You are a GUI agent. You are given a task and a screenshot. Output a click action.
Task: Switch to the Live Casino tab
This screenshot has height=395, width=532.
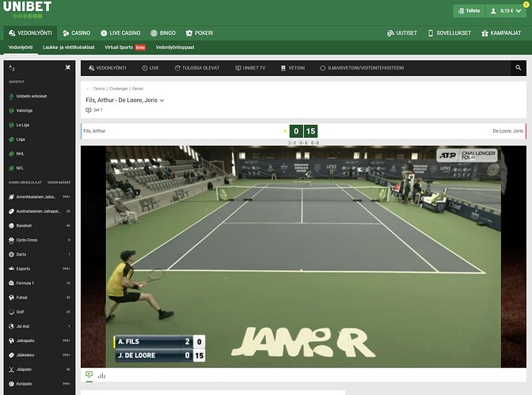[x=120, y=33]
